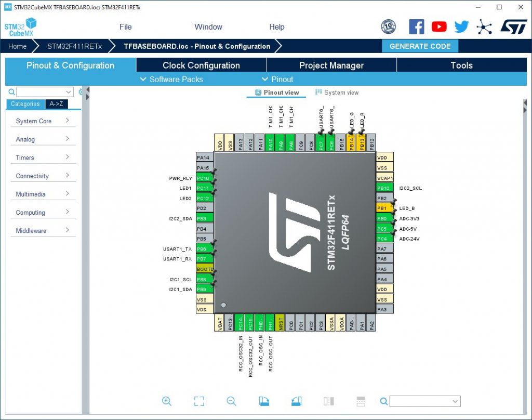Open the Software Packs dropdown

(x=171, y=80)
